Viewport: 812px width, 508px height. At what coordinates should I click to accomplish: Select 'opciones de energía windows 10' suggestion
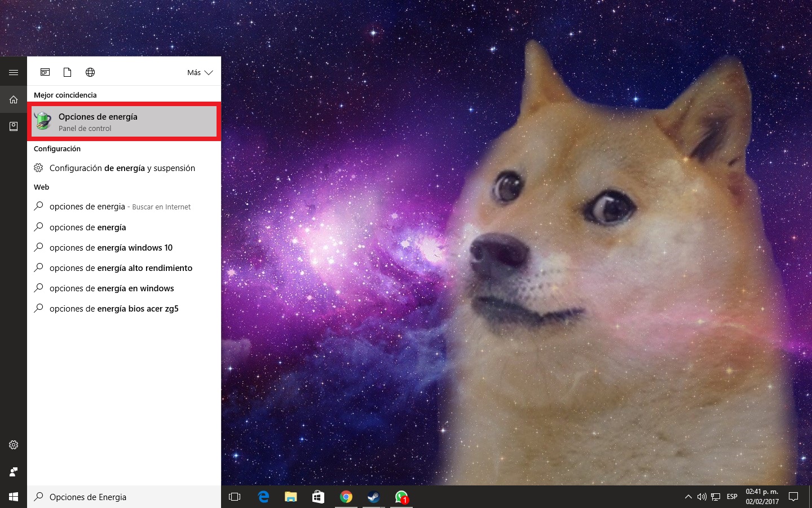(x=124, y=247)
